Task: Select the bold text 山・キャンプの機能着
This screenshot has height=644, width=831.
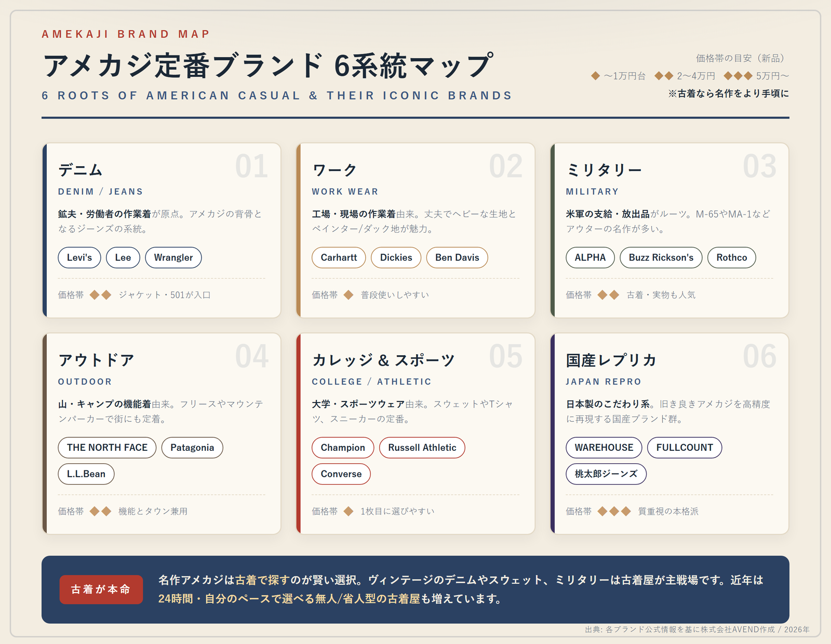Action: tap(104, 404)
